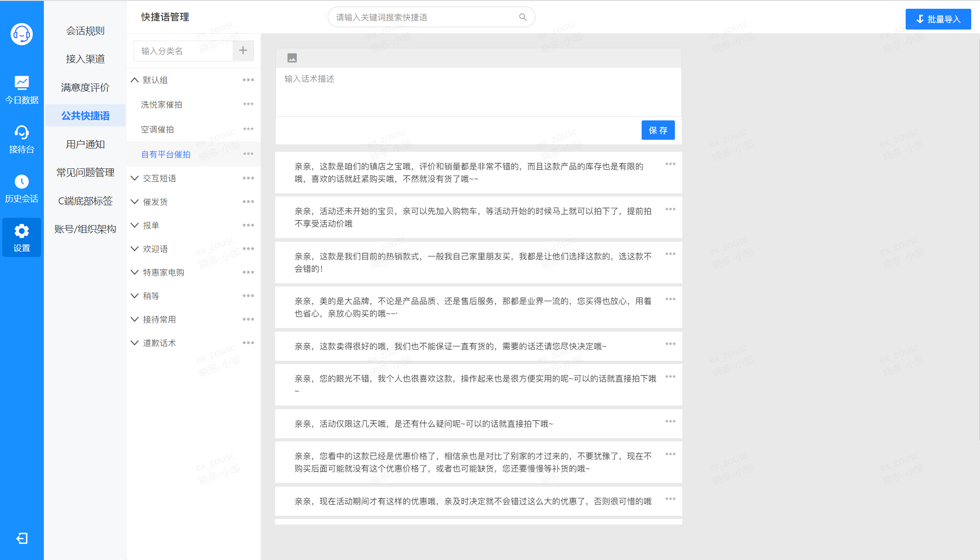Open options for the 热销款式 phrase

(x=670, y=254)
